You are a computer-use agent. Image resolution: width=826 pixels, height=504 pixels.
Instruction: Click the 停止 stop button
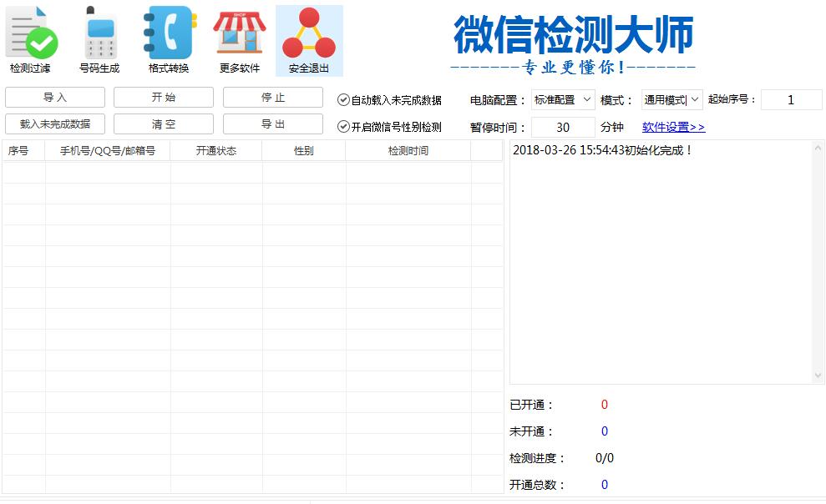pyautogui.click(x=273, y=98)
